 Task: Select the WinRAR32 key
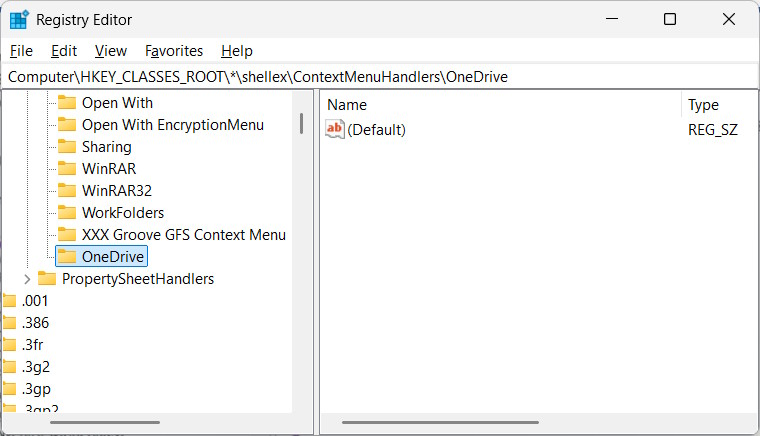point(117,191)
